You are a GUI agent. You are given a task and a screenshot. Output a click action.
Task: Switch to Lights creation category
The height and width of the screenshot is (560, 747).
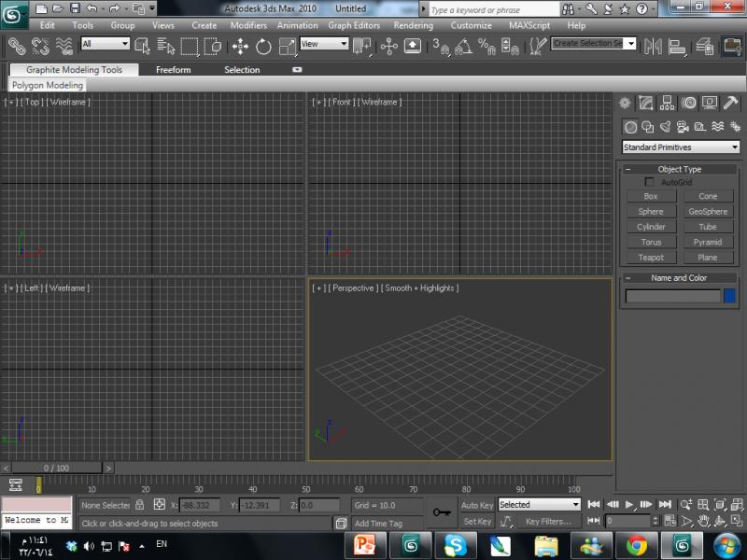pos(666,127)
